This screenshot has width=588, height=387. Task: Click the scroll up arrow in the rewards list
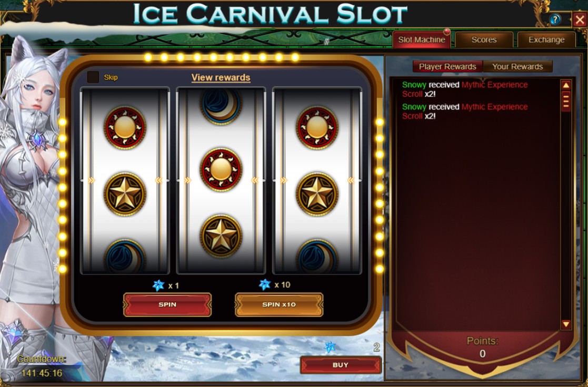click(566, 85)
